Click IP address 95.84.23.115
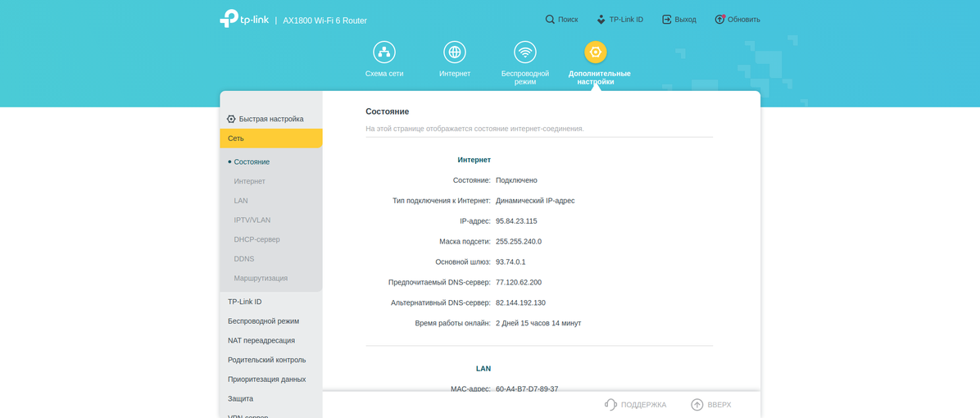The image size is (980, 418). click(x=516, y=221)
